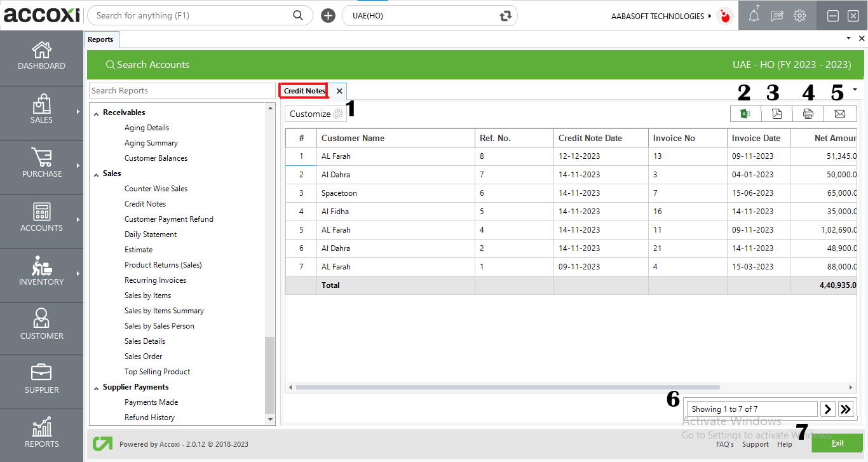Select Sales by Items Summary report
Viewport: 868px width, 462px height.
(x=164, y=311)
